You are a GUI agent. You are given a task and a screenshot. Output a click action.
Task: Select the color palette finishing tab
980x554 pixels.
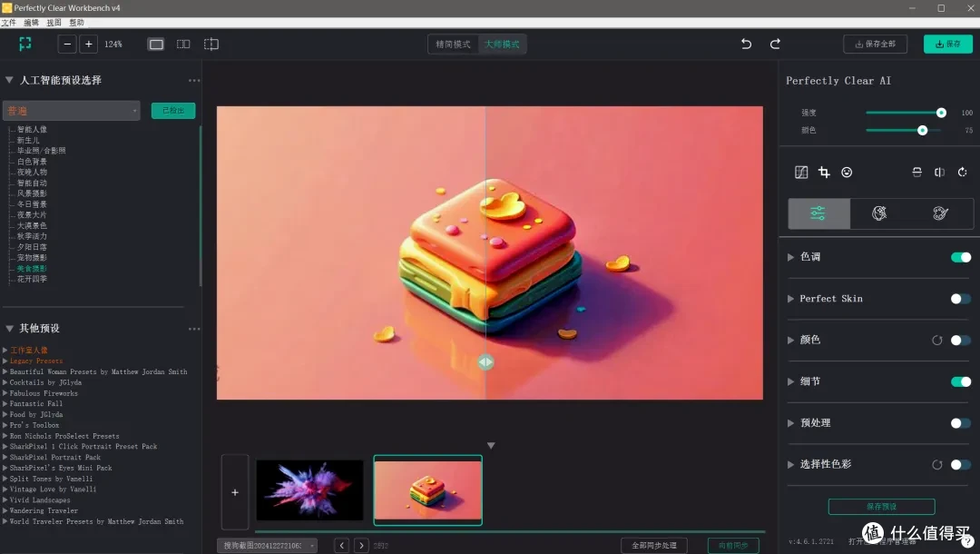click(x=941, y=213)
